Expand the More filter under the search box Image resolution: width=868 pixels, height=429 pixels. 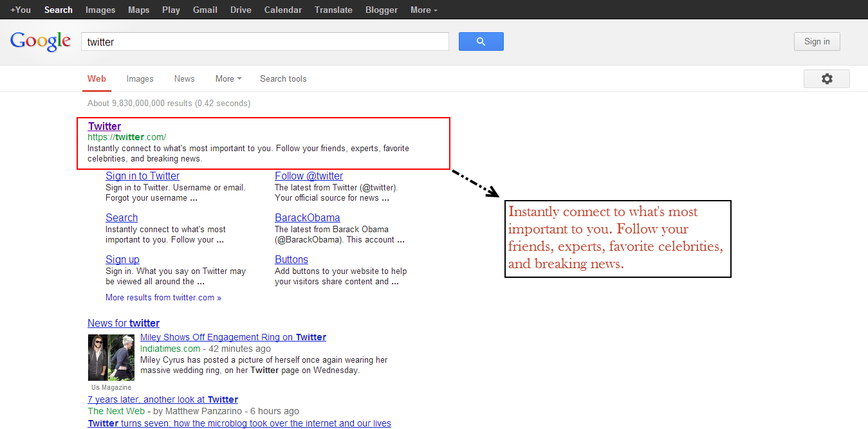(228, 78)
